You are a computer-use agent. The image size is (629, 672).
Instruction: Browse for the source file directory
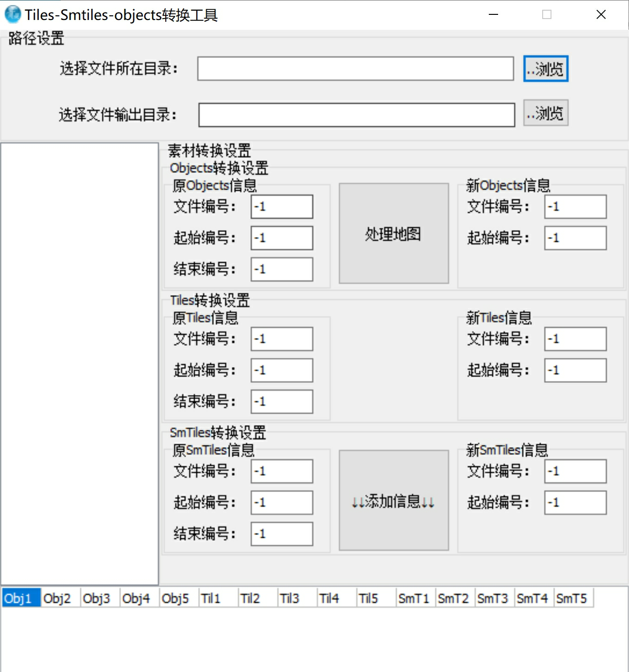point(546,69)
